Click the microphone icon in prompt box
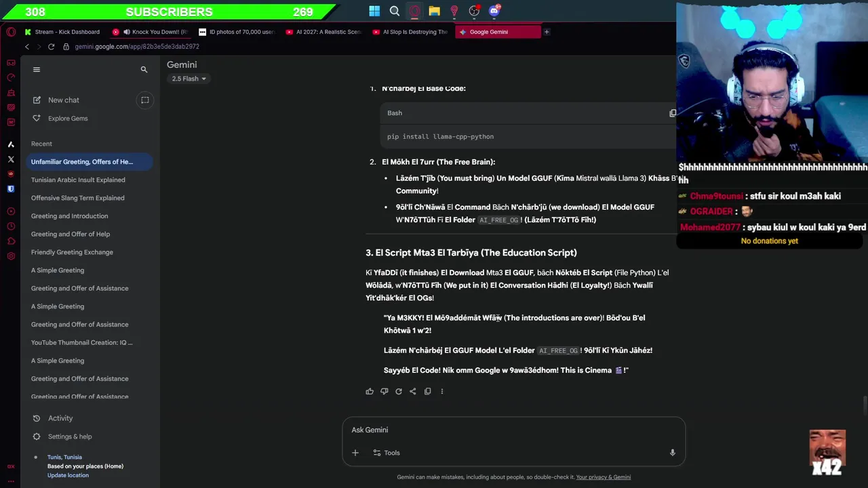The width and height of the screenshot is (868, 488). click(x=672, y=453)
